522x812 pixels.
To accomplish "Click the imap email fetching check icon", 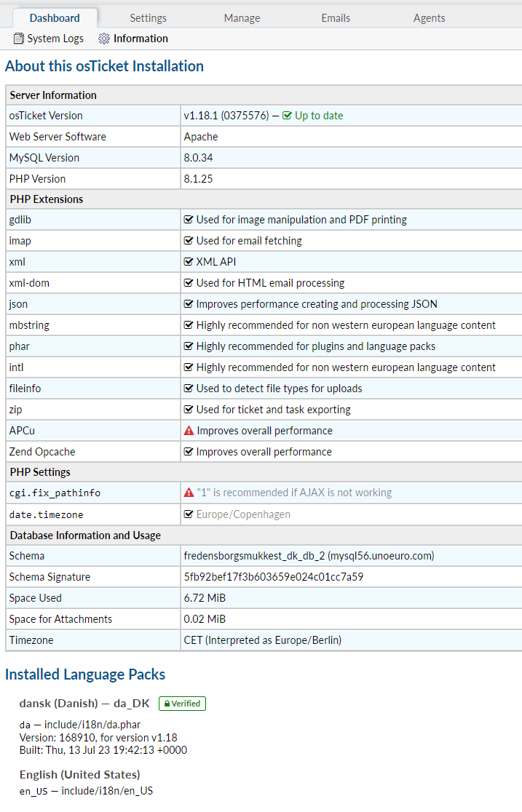I will coord(189,241).
